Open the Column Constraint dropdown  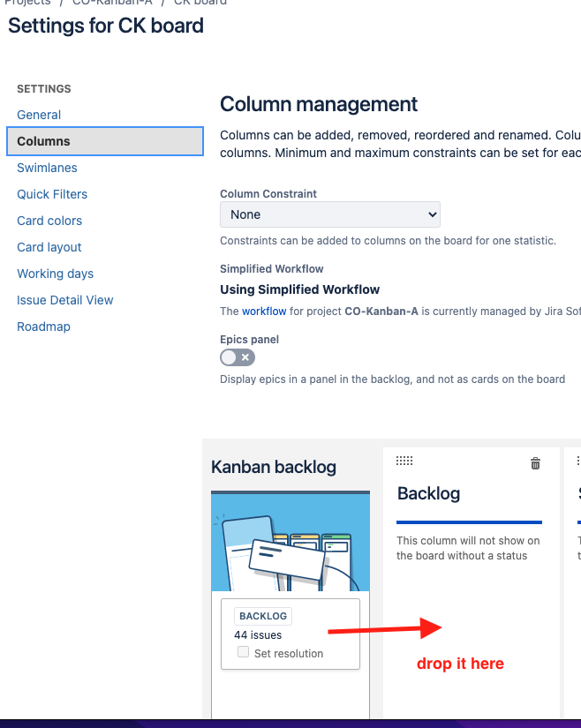pos(329,214)
